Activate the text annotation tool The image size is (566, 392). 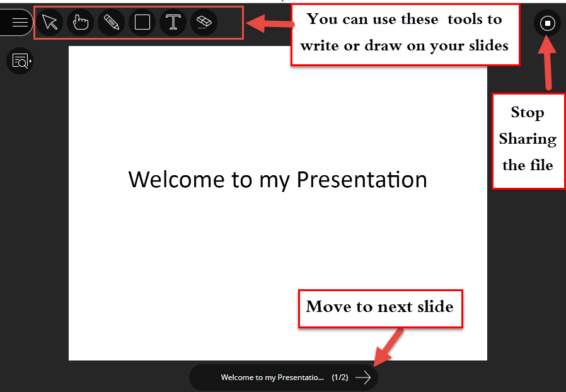pyautogui.click(x=173, y=22)
